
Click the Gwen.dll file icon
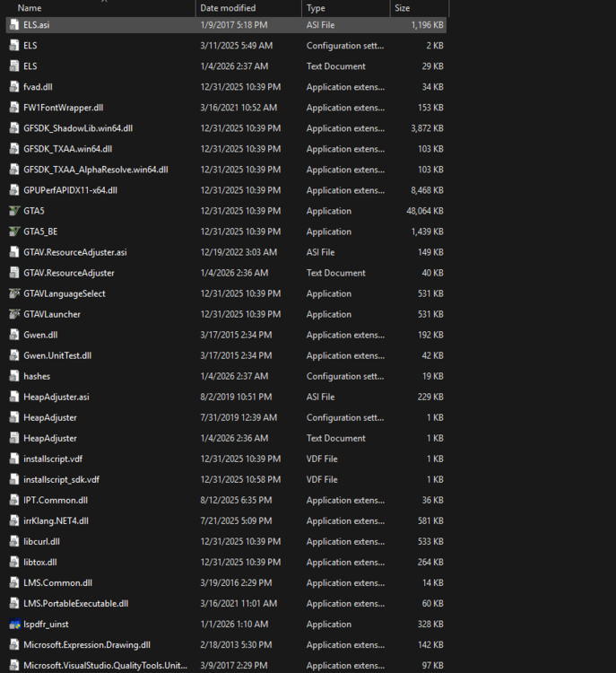coord(14,335)
